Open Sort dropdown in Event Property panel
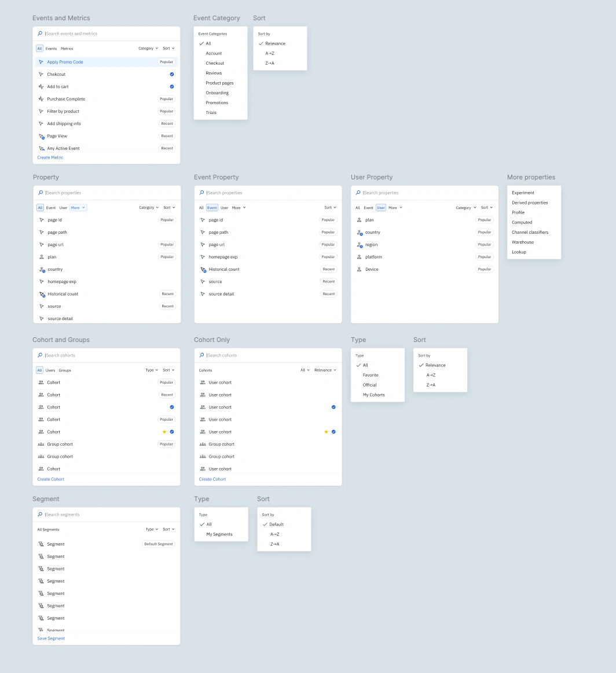616x673 pixels. (x=330, y=208)
